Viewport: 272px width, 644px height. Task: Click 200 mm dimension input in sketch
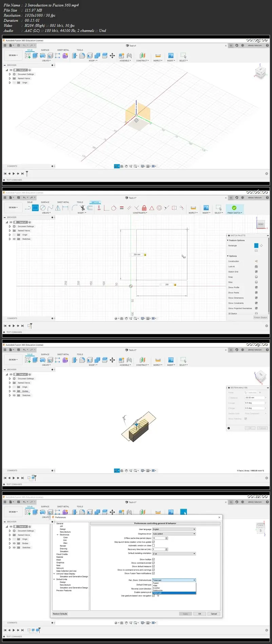(x=137, y=255)
